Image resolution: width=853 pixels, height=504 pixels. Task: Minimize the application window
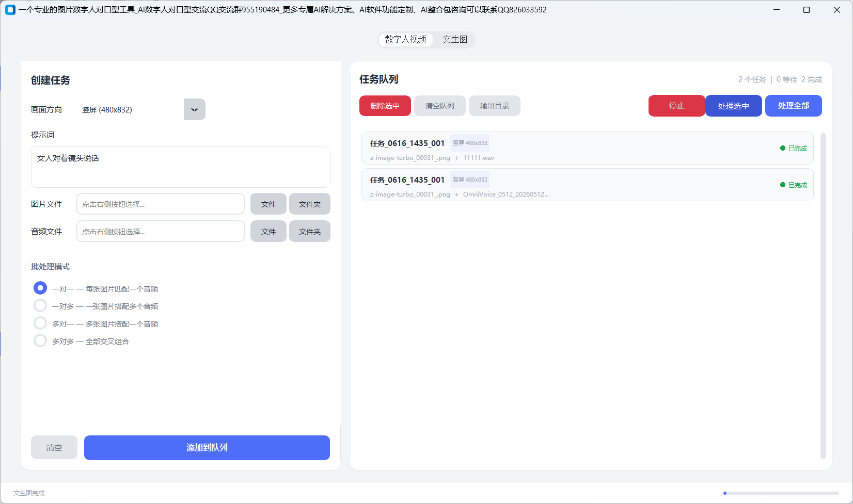(x=777, y=10)
